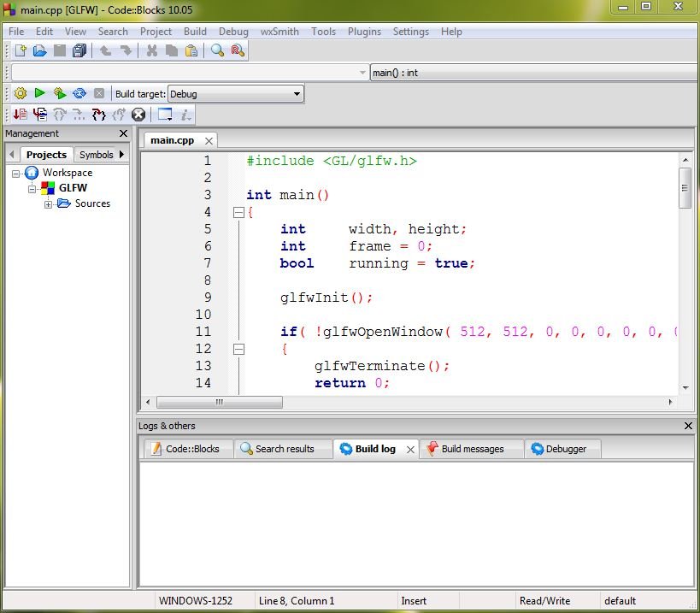Select the Sources folder in the tree
700x613 pixels.
[92, 203]
